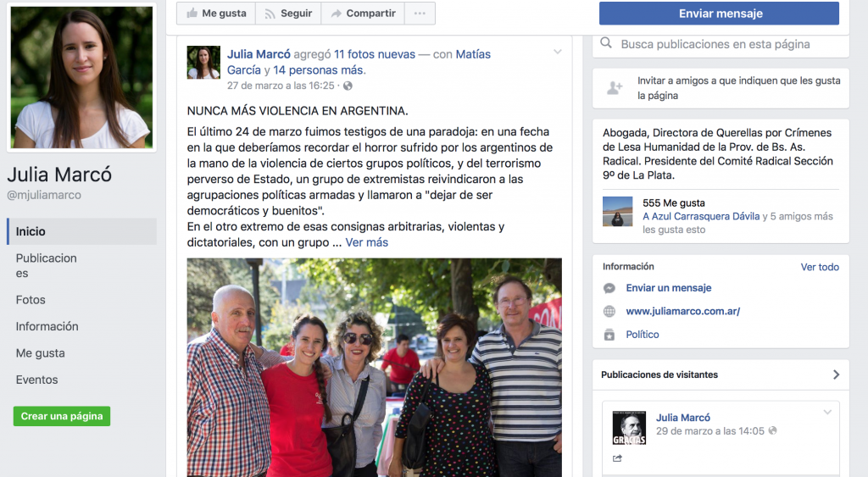Click the search magnifier icon
The image size is (868, 477).
(x=606, y=43)
